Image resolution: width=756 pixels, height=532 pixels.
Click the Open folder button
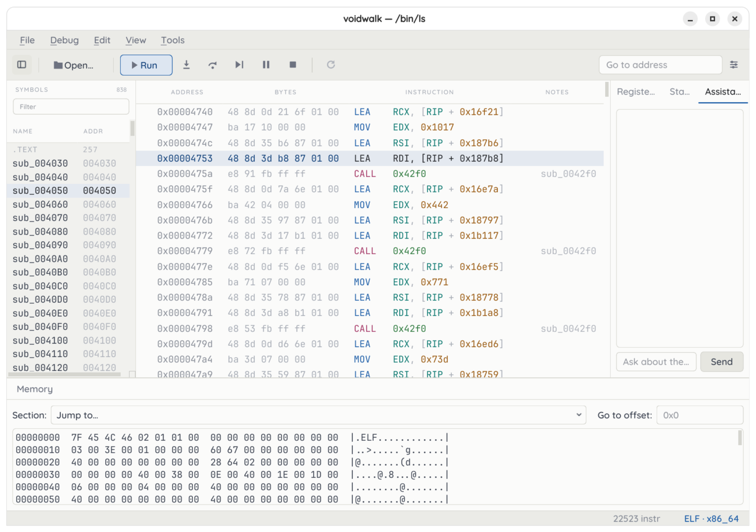(74, 65)
